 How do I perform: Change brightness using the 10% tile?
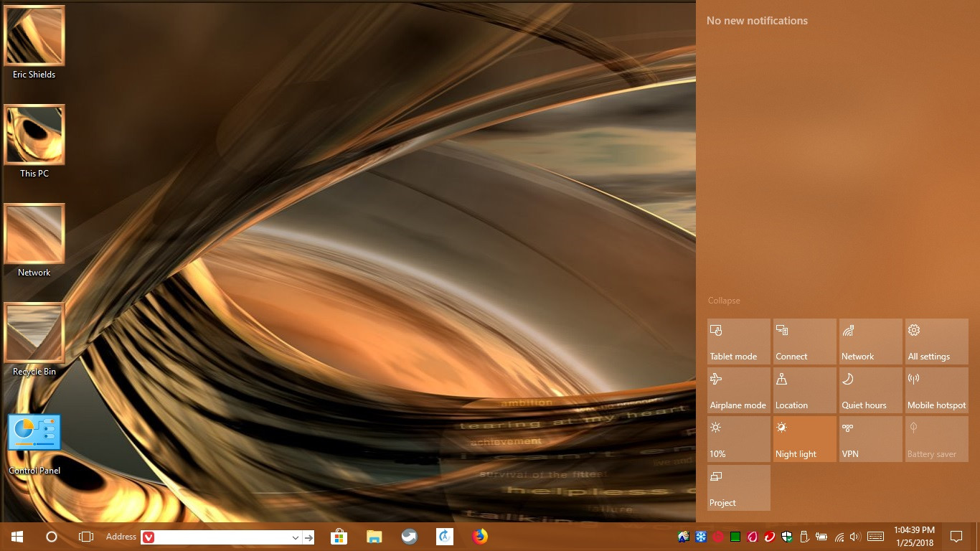coord(739,439)
